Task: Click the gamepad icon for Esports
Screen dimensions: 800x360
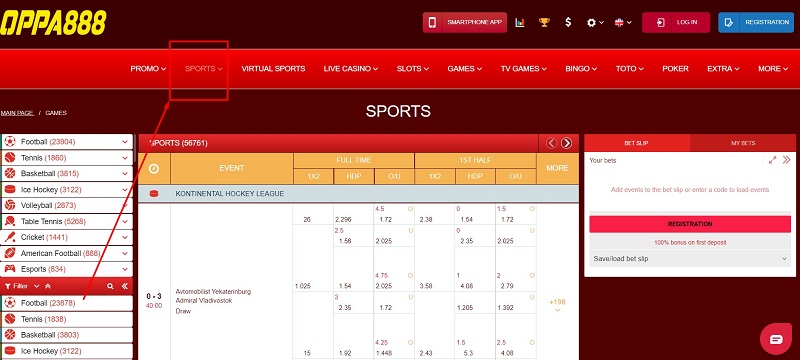Action: (10, 269)
